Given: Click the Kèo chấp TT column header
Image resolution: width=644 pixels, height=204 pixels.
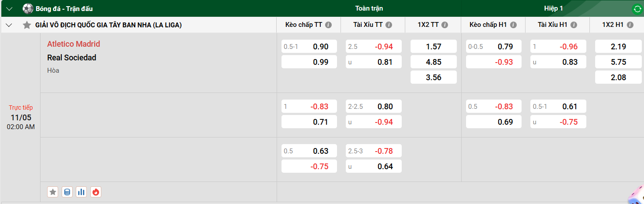Looking at the screenshot, I should click(x=303, y=25).
